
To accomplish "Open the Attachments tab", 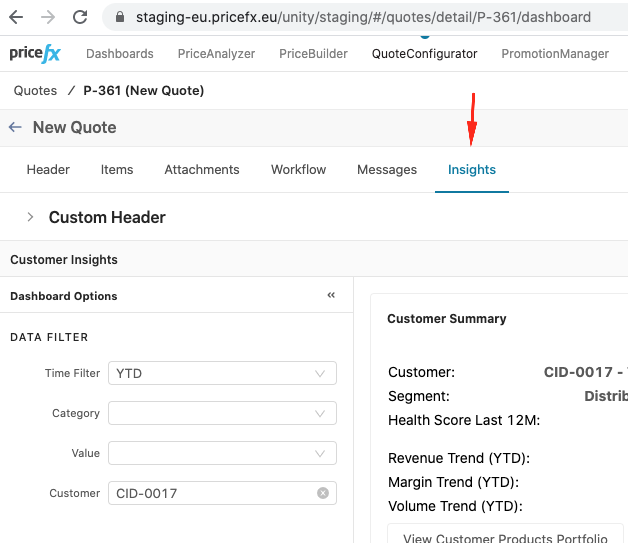I will (201, 169).
